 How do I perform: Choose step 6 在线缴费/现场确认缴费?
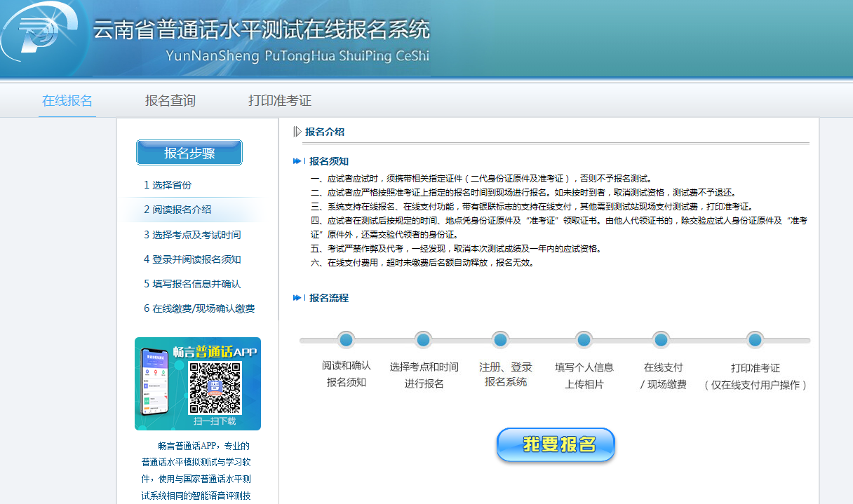click(x=199, y=308)
